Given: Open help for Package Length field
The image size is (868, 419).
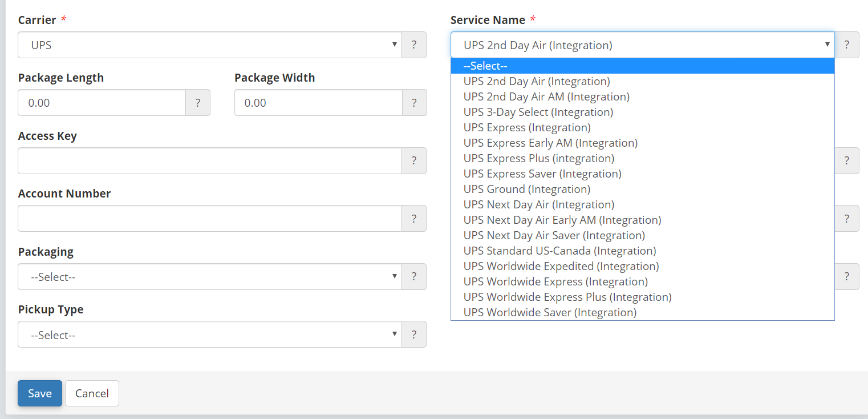Looking at the screenshot, I should (x=198, y=103).
